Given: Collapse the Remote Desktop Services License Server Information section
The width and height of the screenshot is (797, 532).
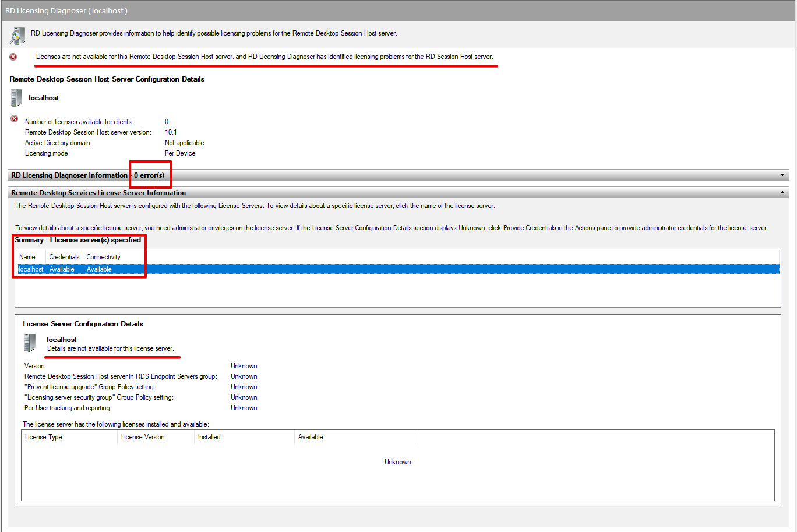Looking at the screenshot, I should [x=782, y=193].
